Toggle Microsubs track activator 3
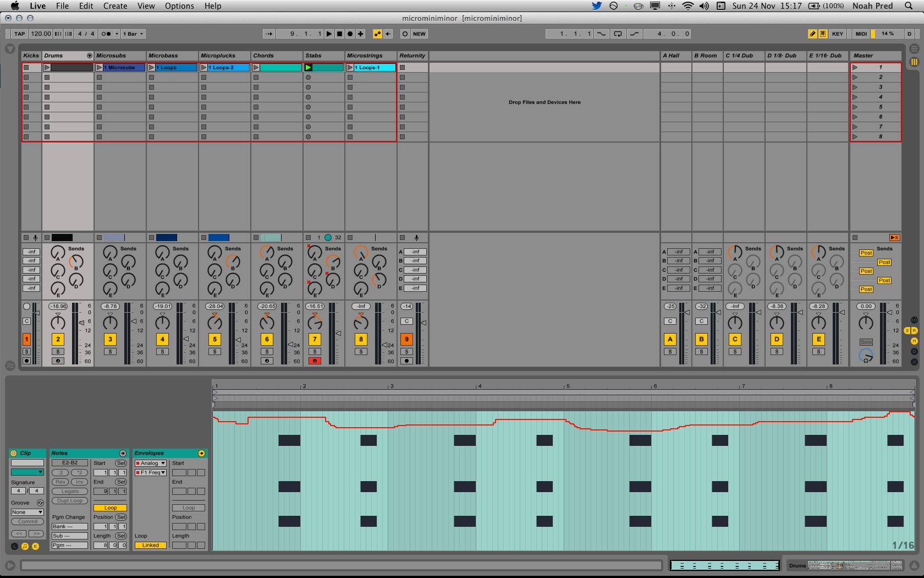The width and height of the screenshot is (924, 578). point(110,339)
